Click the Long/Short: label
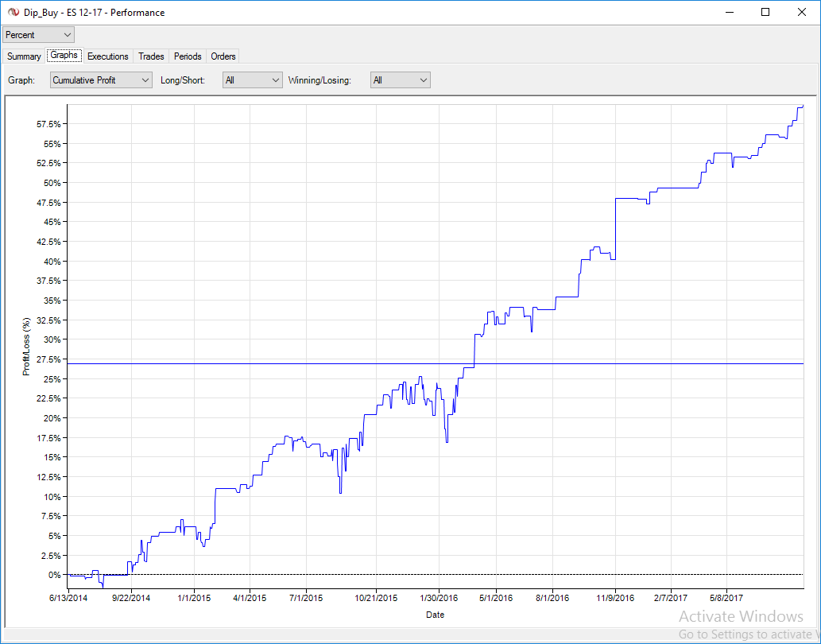This screenshot has height=644, width=821. tap(183, 80)
